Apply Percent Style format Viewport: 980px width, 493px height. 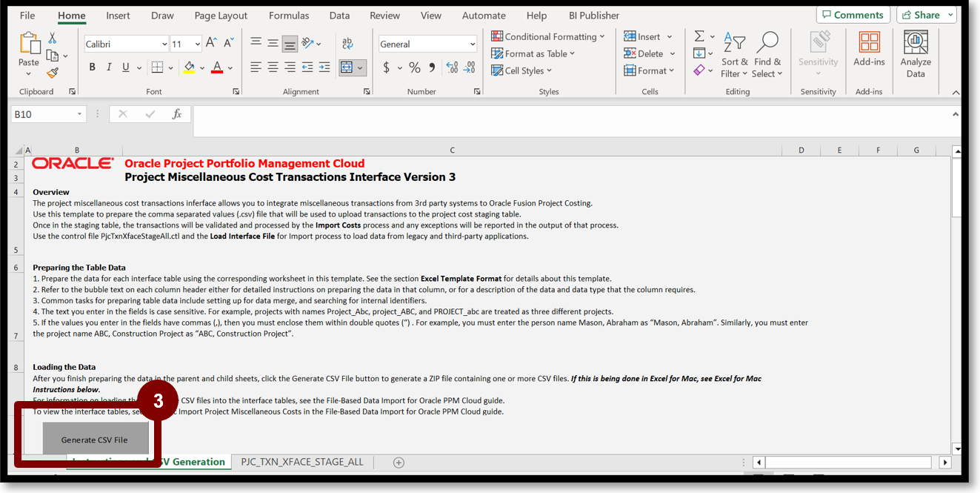[x=415, y=67]
